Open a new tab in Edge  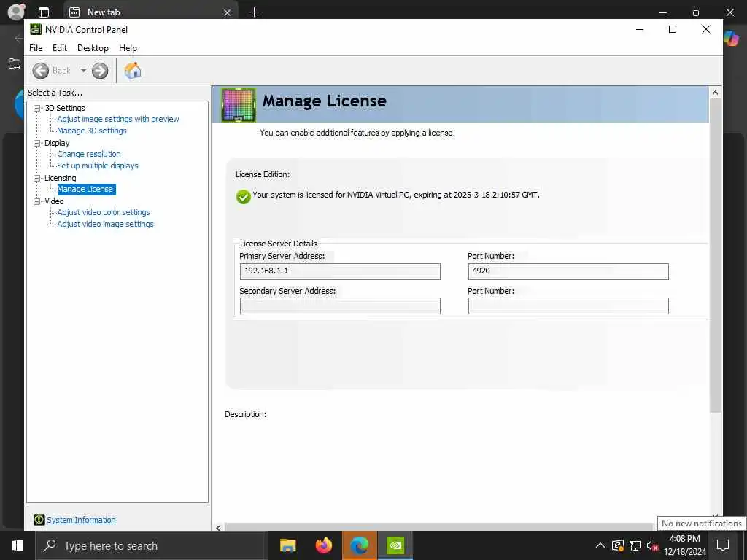click(255, 12)
